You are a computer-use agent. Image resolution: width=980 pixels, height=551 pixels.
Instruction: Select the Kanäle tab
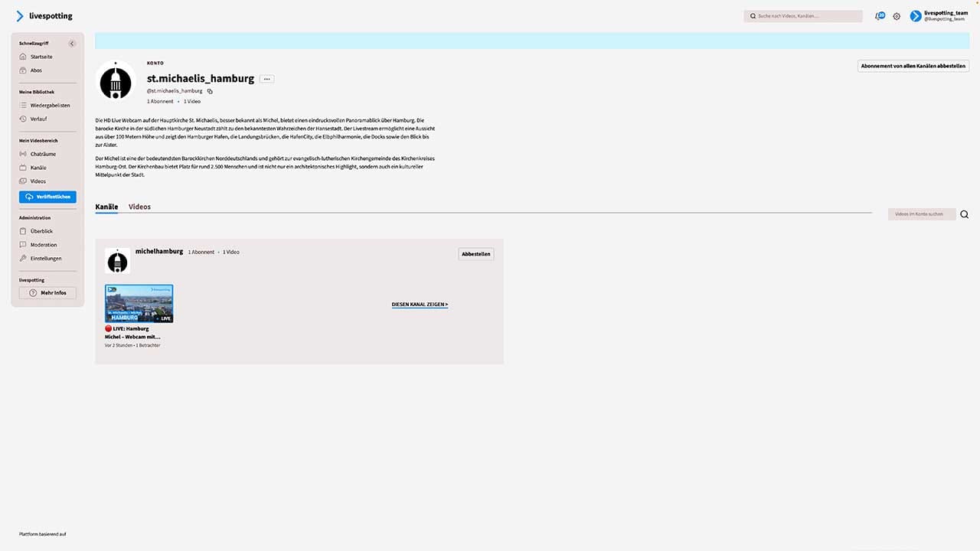pyautogui.click(x=106, y=207)
